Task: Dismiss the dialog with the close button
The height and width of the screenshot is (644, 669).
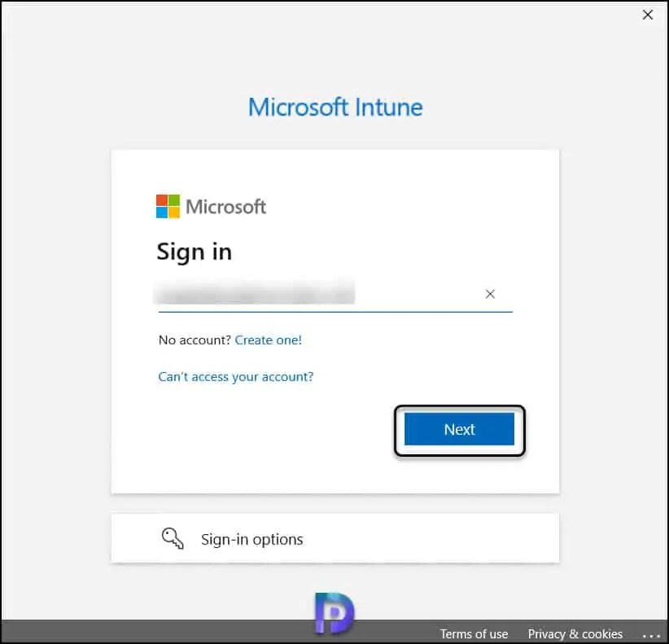Action: click(x=647, y=15)
